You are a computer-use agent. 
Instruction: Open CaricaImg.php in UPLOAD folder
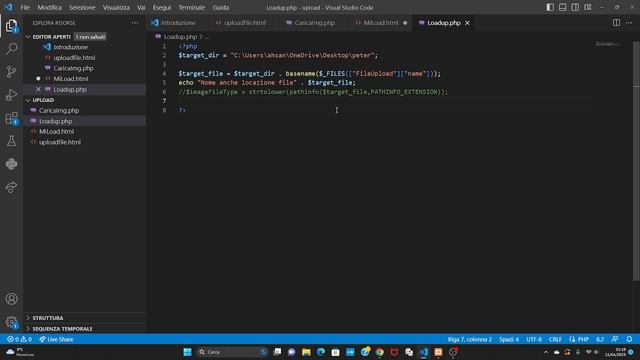click(59, 111)
